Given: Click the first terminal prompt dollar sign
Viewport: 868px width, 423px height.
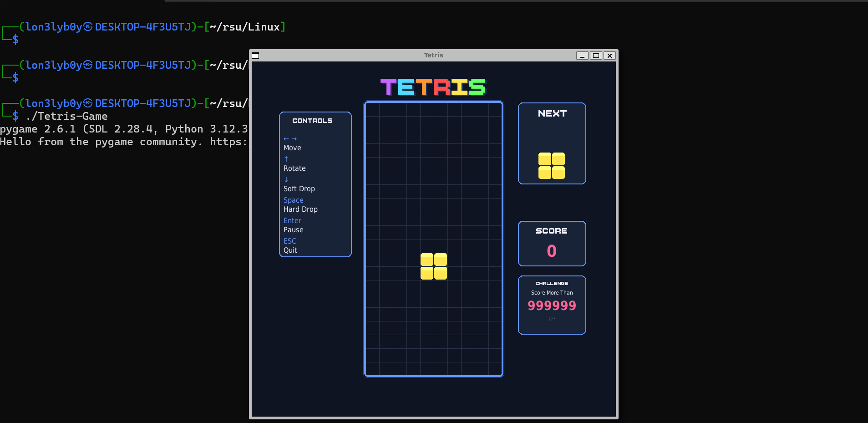Looking at the screenshot, I should [x=15, y=40].
